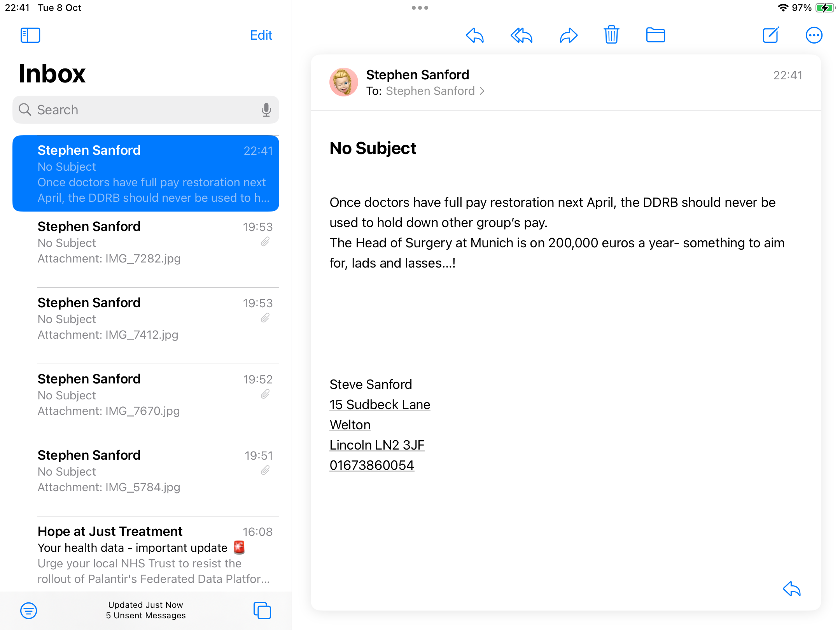
Task: Tap the sender's memoji avatar
Action: 344,82
